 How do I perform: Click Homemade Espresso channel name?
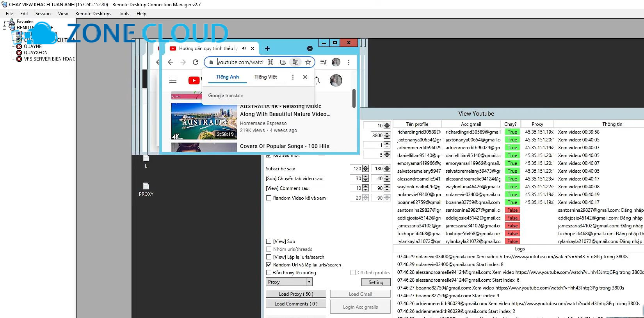click(x=263, y=123)
